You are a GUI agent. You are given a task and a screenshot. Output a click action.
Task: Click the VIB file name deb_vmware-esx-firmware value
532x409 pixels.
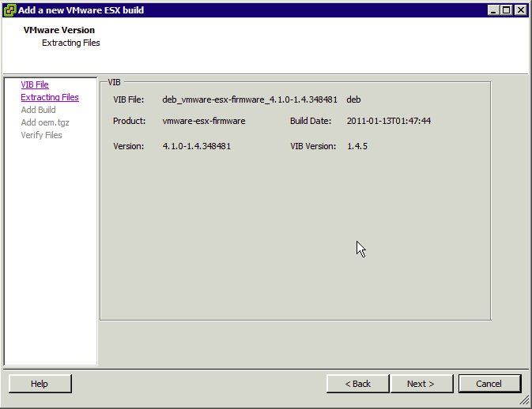point(250,99)
